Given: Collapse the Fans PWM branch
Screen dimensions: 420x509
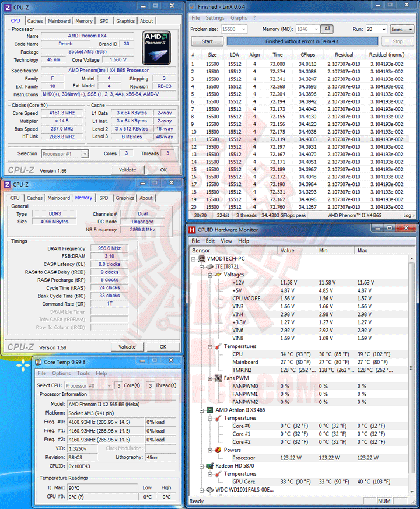Looking at the screenshot, I should click(210, 378).
